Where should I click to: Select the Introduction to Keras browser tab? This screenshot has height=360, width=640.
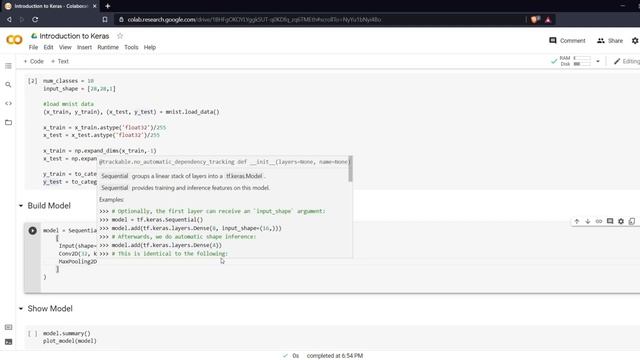coord(50,6)
